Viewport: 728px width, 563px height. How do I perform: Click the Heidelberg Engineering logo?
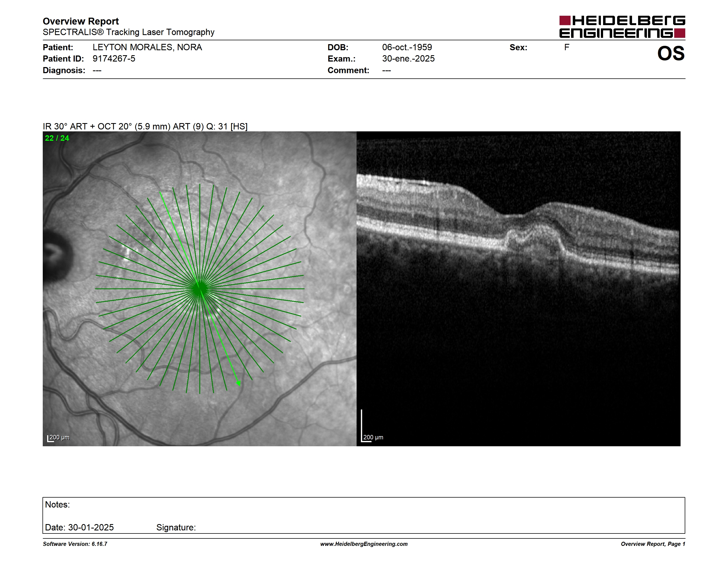coord(622,27)
